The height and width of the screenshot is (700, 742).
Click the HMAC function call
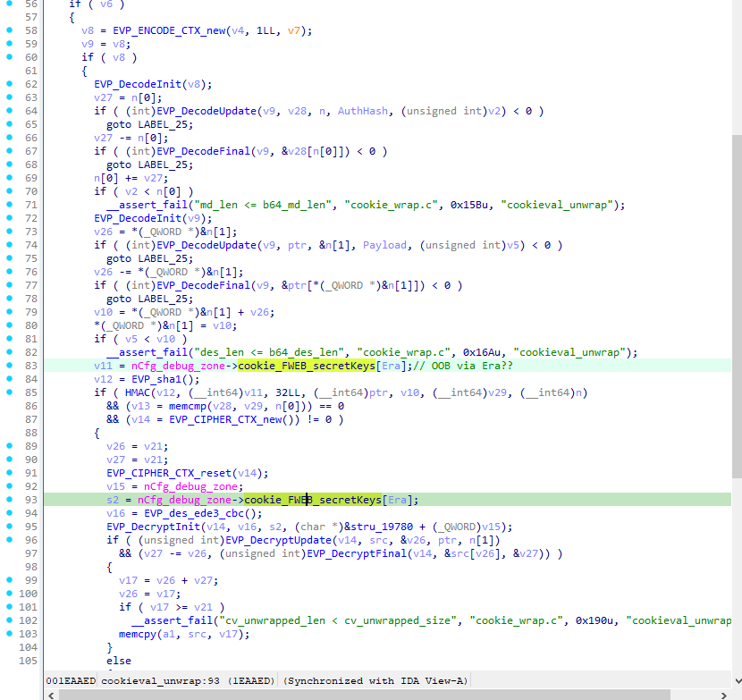(138, 392)
